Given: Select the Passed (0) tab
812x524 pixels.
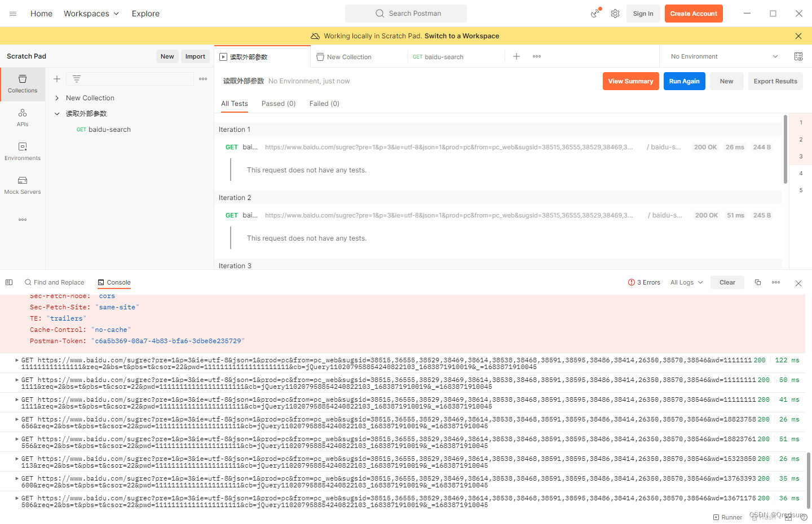Looking at the screenshot, I should pyautogui.click(x=279, y=104).
